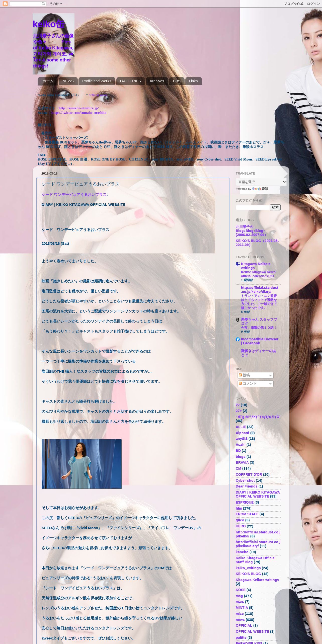Viewport: 322px width, 644px height.
Task: Open the keiko缶 blog title
Action: pos(49,24)
